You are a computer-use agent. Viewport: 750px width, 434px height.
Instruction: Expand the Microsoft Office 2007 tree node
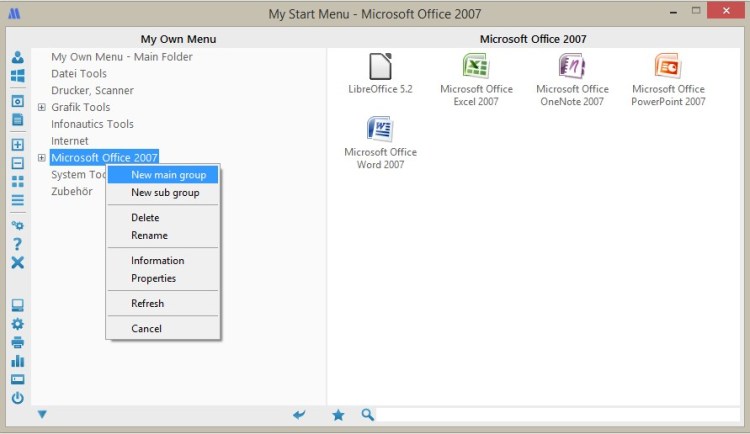[x=42, y=157]
